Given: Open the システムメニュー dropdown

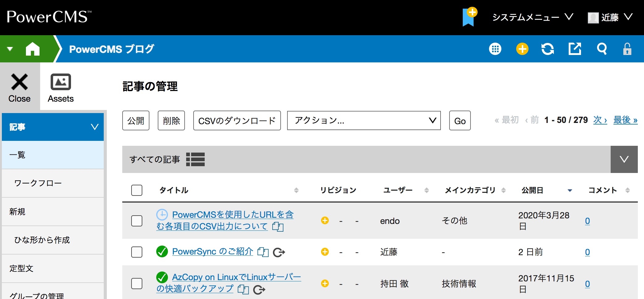Looking at the screenshot, I should [x=533, y=17].
